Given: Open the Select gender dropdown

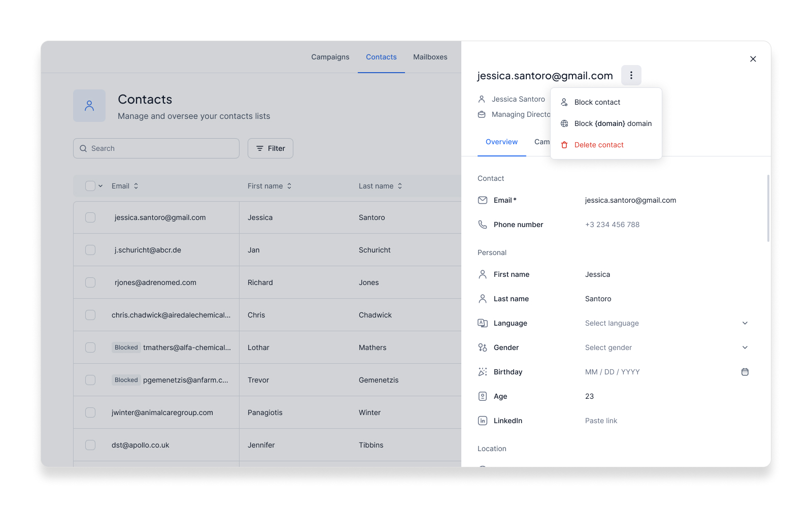Looking at the screenshot, I should point(667,347).
